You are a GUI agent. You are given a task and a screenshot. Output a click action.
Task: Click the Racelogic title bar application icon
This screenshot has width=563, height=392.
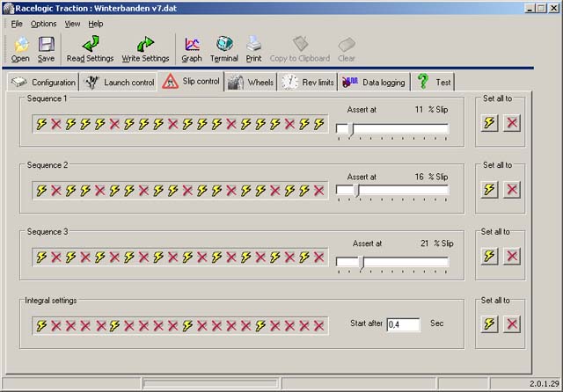coord(8,8)
